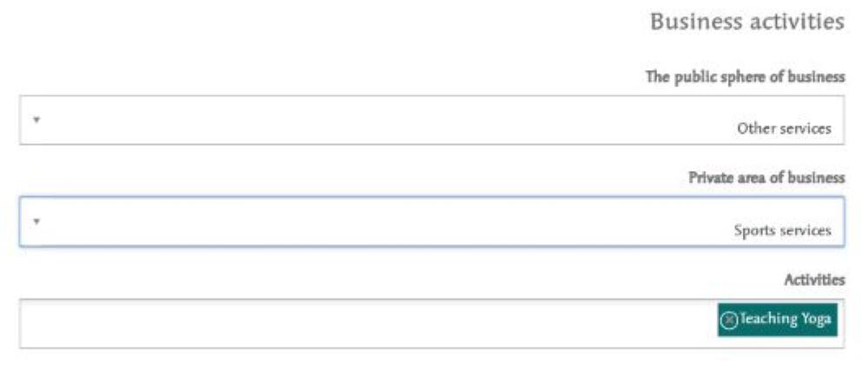This screenshot has width=868, height=381.
Task: Click the selected 'Sports services' value text
Action: click(783, 230)
